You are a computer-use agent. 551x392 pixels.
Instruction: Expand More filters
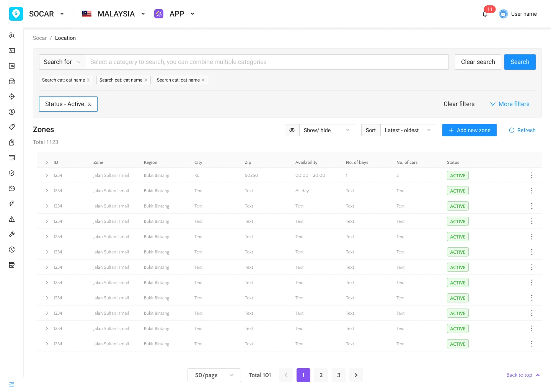[510, 104]
